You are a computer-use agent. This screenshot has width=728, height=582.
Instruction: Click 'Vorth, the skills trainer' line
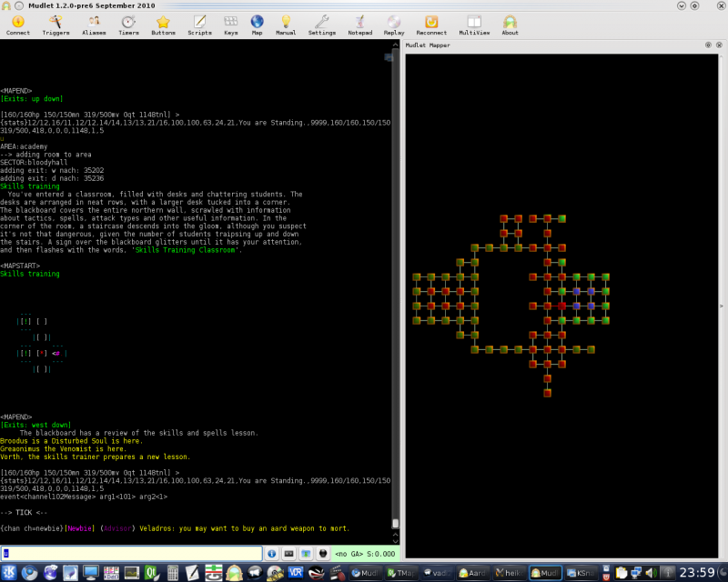tap(96, 457)
